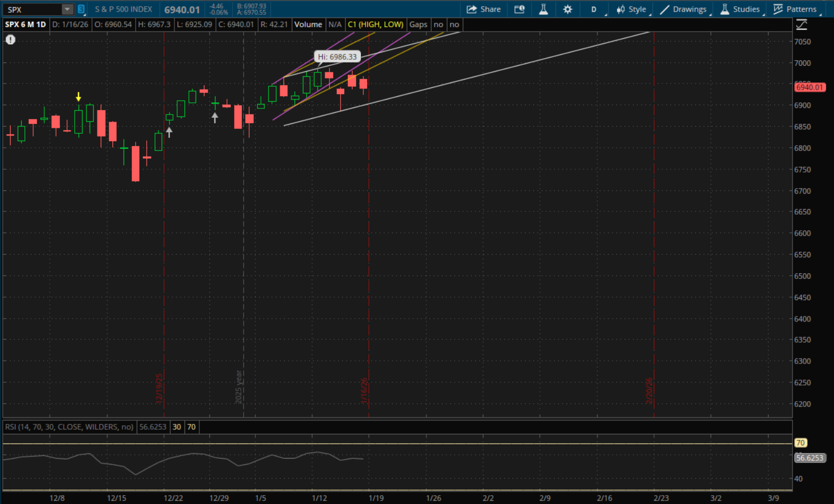Click the price axis scale icon
This screenshot has height=504, width=834.
(801, 24)
